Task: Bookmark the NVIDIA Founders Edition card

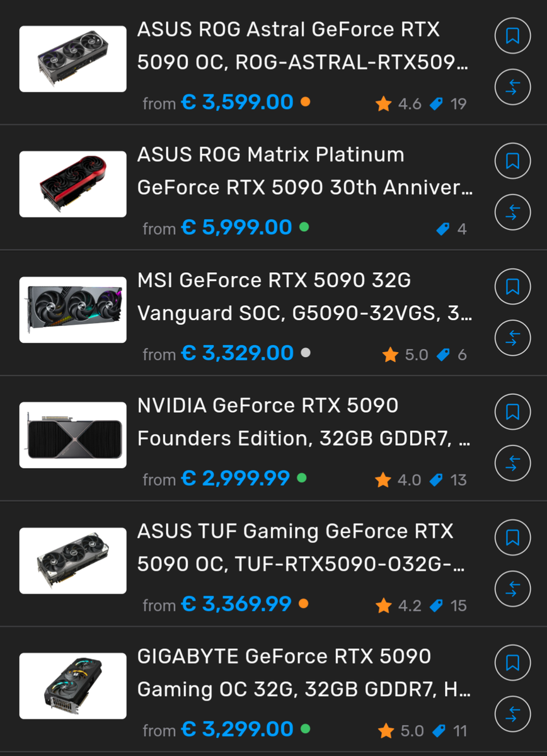Action: (x=512, y=413)
